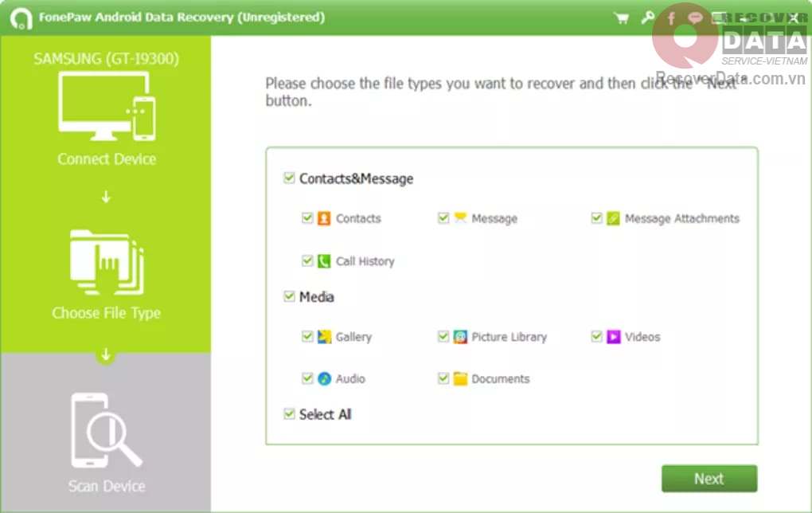This screenshot has width=812, height=513.
Task: Click the purple Videos play icon
Action: (x=614, y=337)
